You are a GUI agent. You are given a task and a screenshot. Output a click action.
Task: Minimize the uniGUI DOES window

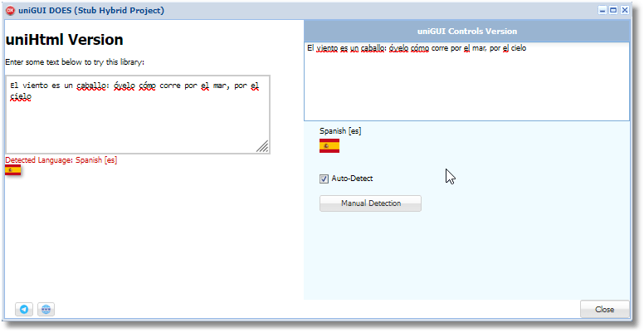click(x=603, y=10)
